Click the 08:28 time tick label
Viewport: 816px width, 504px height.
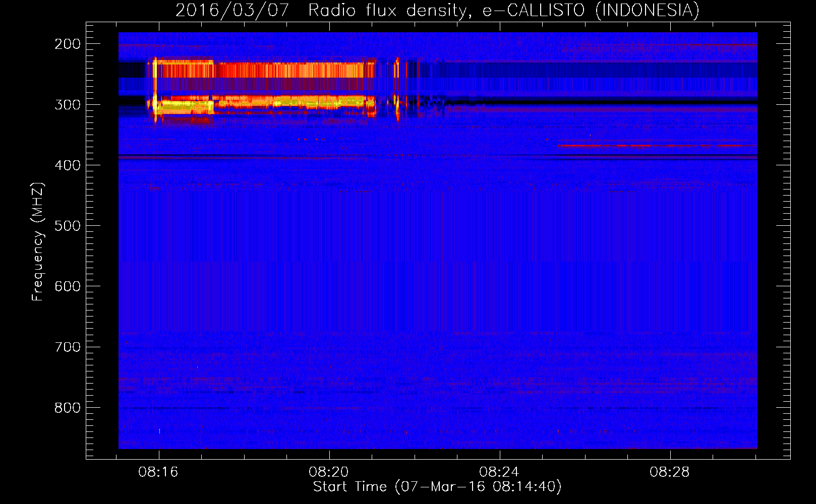[670, 472]
